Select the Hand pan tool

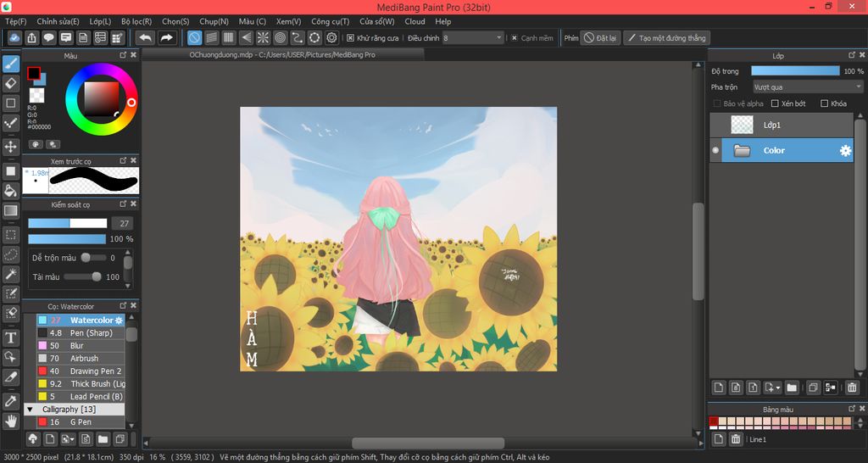pyautogui.click(x=10, y=421)
